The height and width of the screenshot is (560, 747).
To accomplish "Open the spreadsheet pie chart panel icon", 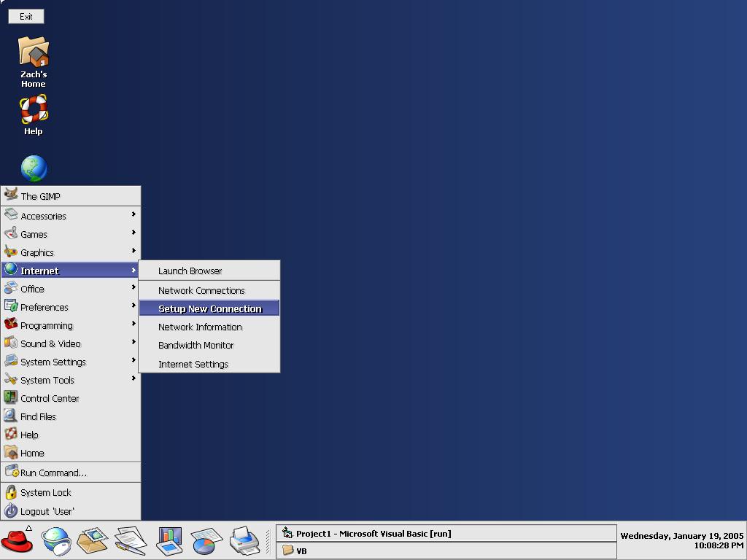I will [207, 542].
